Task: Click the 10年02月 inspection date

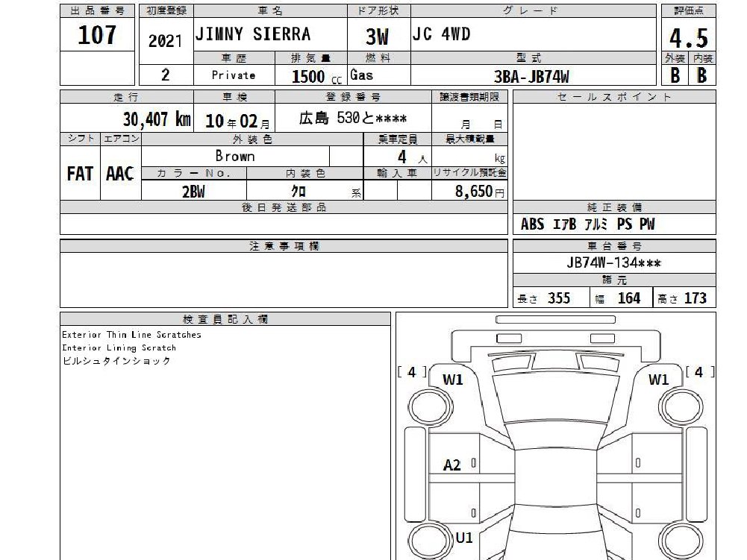Action: [237, 122]
